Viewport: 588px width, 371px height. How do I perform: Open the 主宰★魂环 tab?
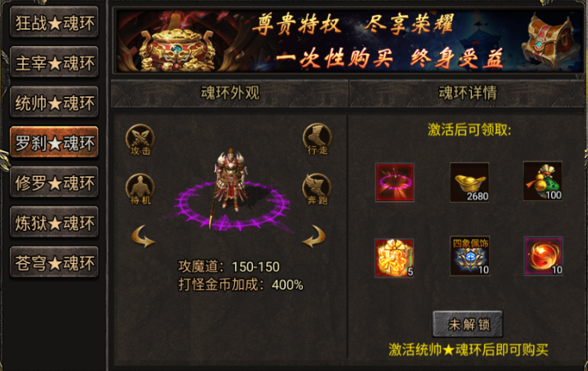pos(54,62)
